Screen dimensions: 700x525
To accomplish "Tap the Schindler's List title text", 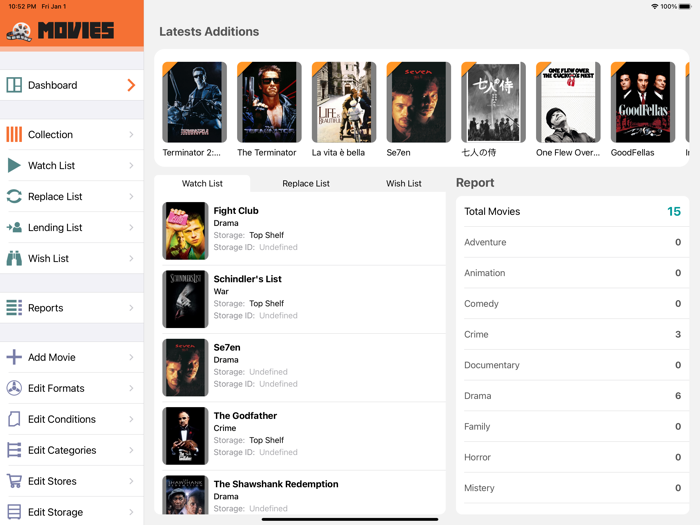I will click(x=247, y=279).
